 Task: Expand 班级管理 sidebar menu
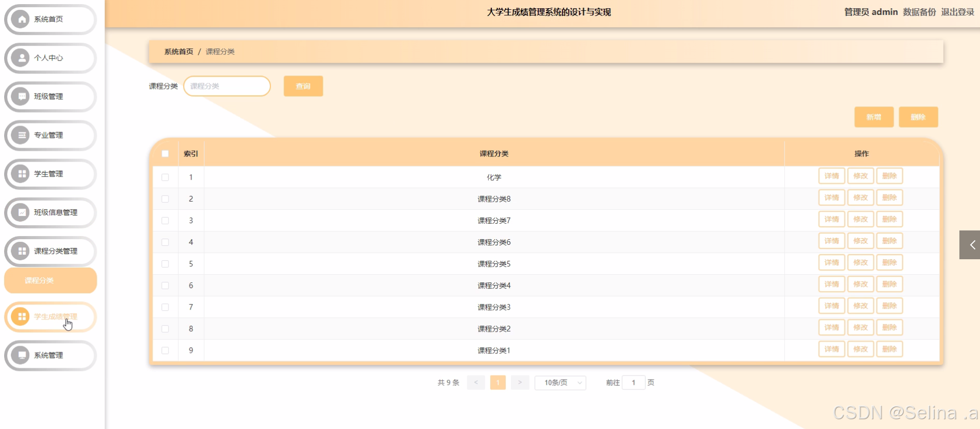pyautogui.click(x=50, y=97)
